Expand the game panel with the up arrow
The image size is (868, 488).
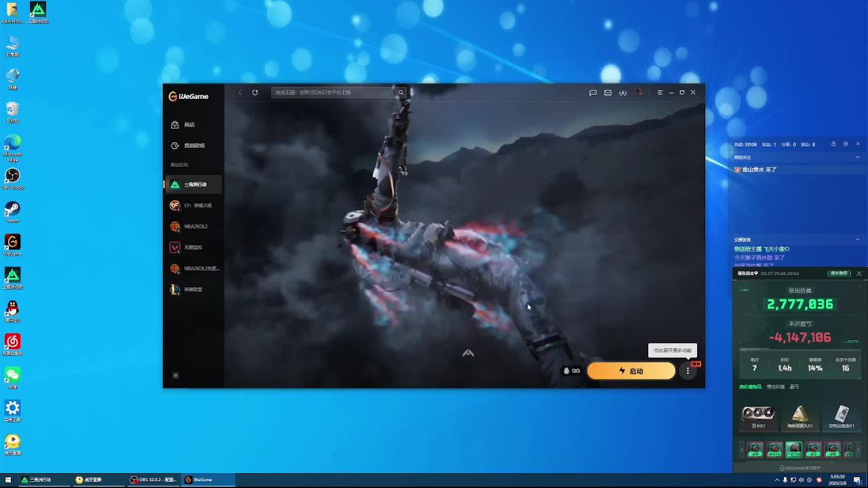468,353
